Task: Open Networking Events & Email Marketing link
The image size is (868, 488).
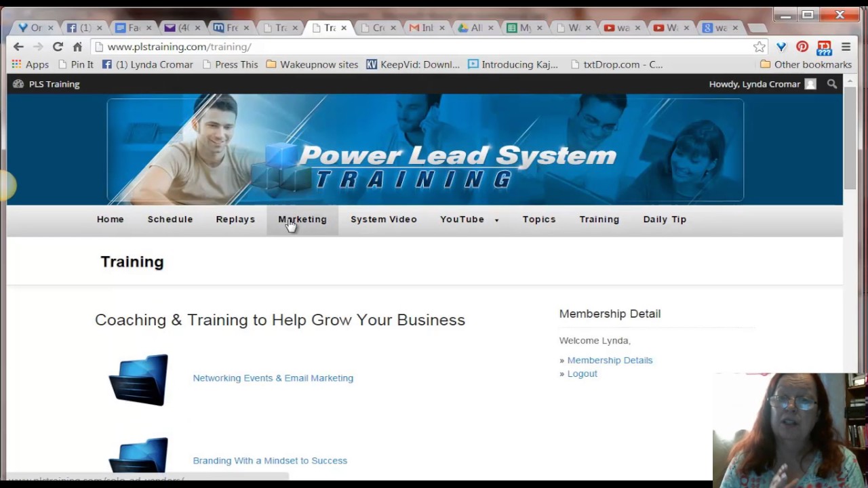Action: pos(273,378)
